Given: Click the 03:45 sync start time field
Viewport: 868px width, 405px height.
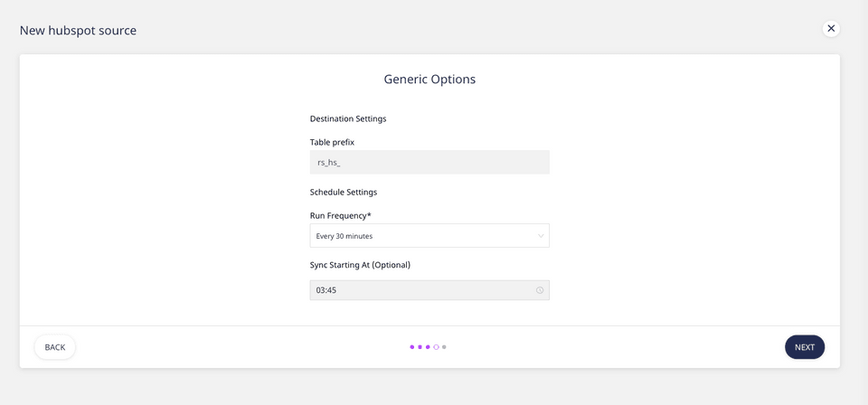Looking at the screenshot, I should coord(420,290).
